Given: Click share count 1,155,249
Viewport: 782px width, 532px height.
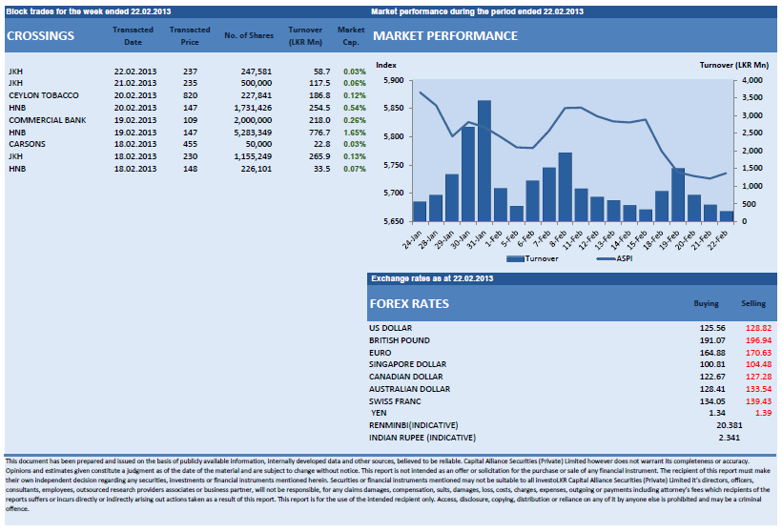Looking at the screenshot, I should click(x=253, y=156).
